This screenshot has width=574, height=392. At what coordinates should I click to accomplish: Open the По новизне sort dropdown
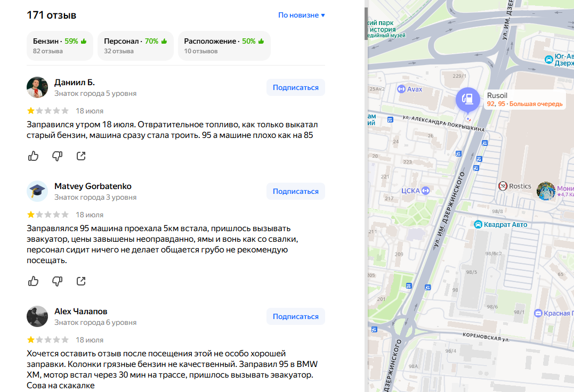point(301,15)
